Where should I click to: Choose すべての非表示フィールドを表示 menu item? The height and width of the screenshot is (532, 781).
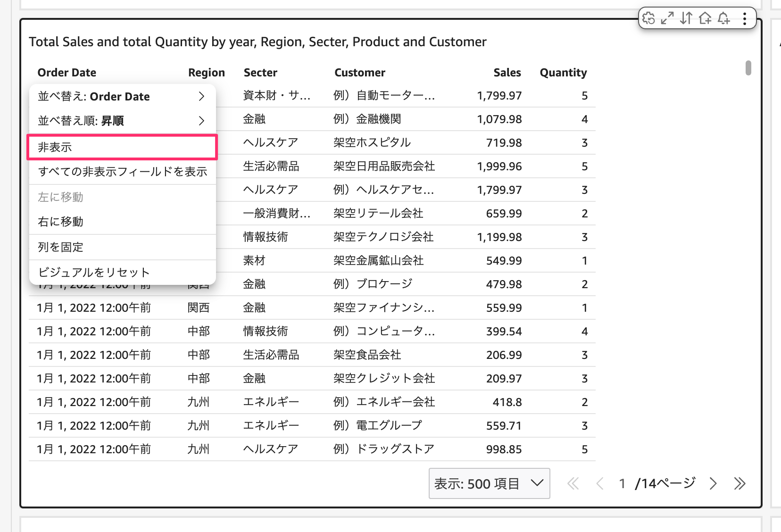tap(122, 172)
